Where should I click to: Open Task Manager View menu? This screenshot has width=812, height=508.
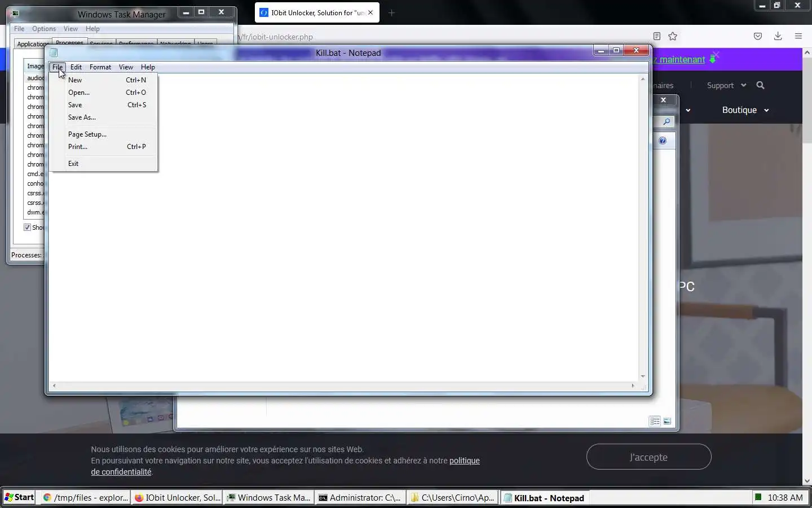(70, 29)
